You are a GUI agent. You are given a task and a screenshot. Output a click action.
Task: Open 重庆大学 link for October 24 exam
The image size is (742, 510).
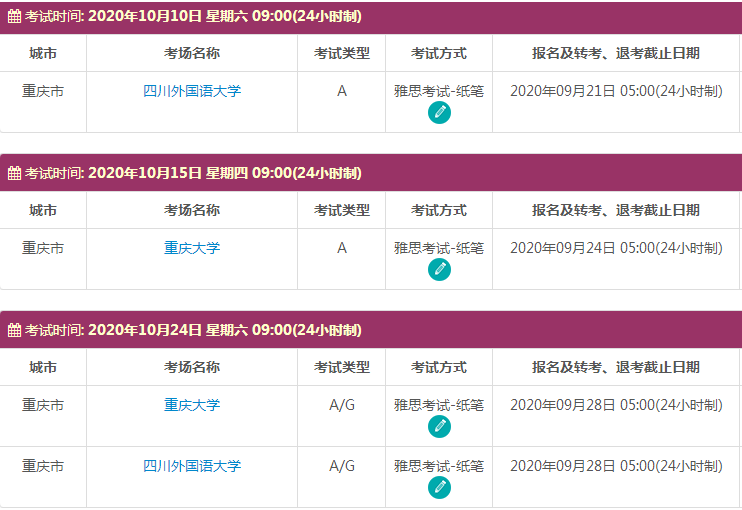pos(192,405)
